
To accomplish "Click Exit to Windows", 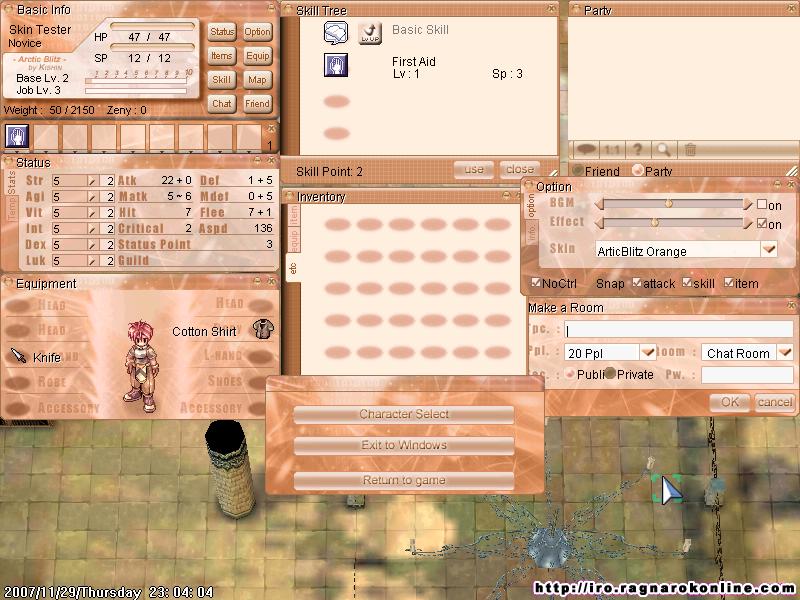I will click(404, 445).
